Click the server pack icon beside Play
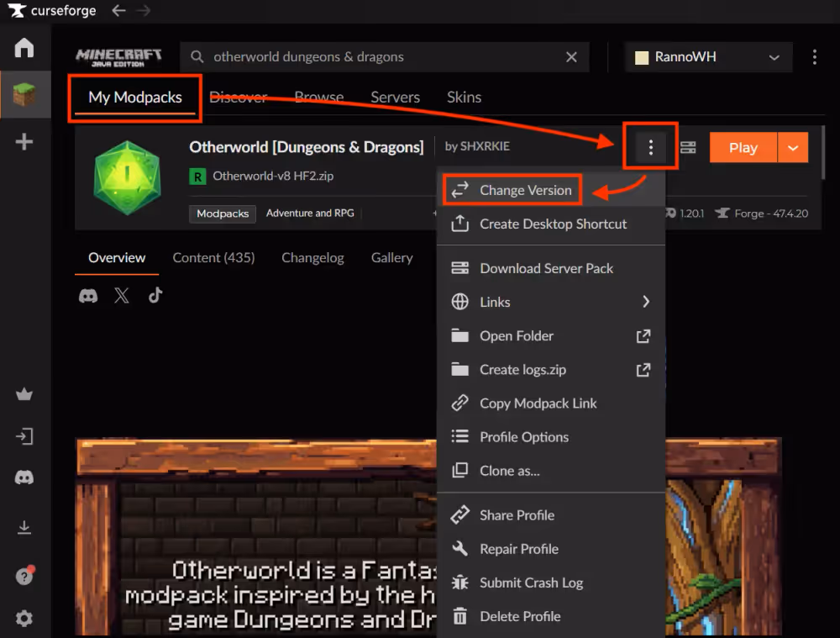Screen dimensions: 840x638 [x=688, y=147]
